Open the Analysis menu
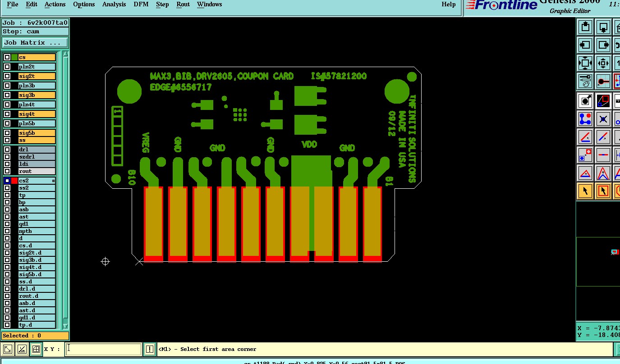The image size is (620, 364). 114,5
